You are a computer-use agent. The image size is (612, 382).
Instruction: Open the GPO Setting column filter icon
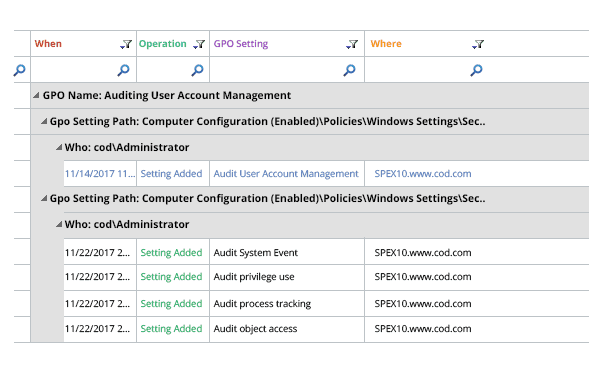coord(352,44)
